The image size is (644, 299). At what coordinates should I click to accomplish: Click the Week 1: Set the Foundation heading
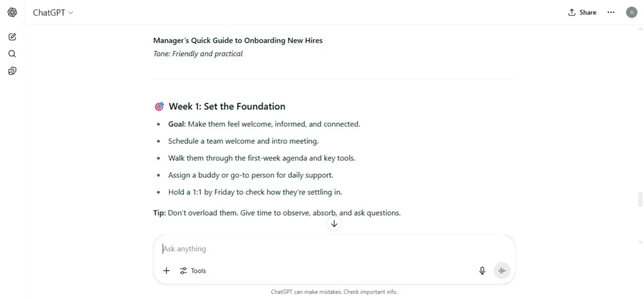pyautogui.click(x=226, y=106)
